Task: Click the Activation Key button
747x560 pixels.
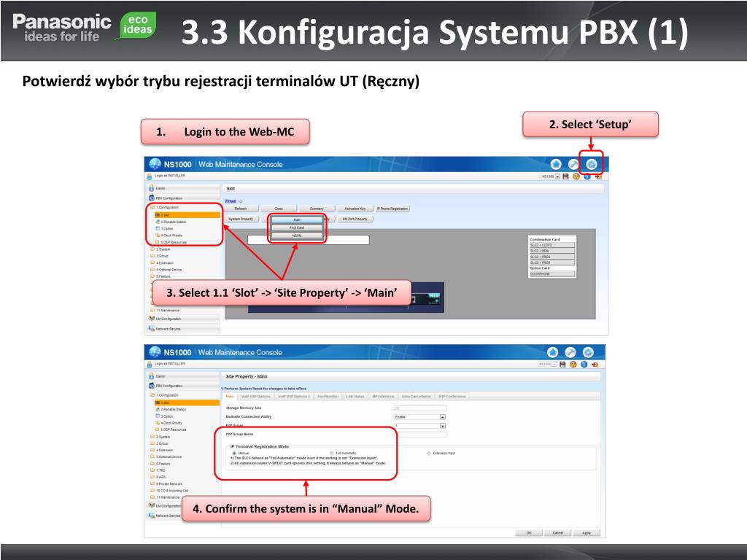Action: click(x=355, y=209)
